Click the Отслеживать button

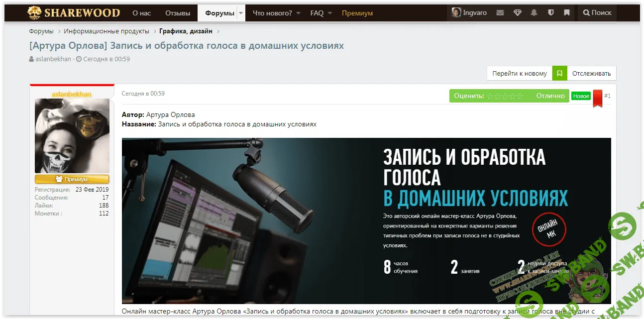(591, 73)
